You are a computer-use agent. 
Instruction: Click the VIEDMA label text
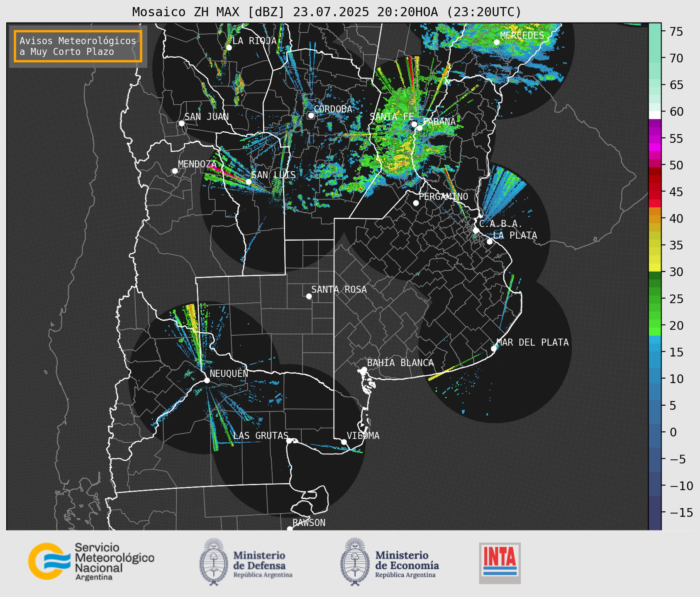[363, 436]
